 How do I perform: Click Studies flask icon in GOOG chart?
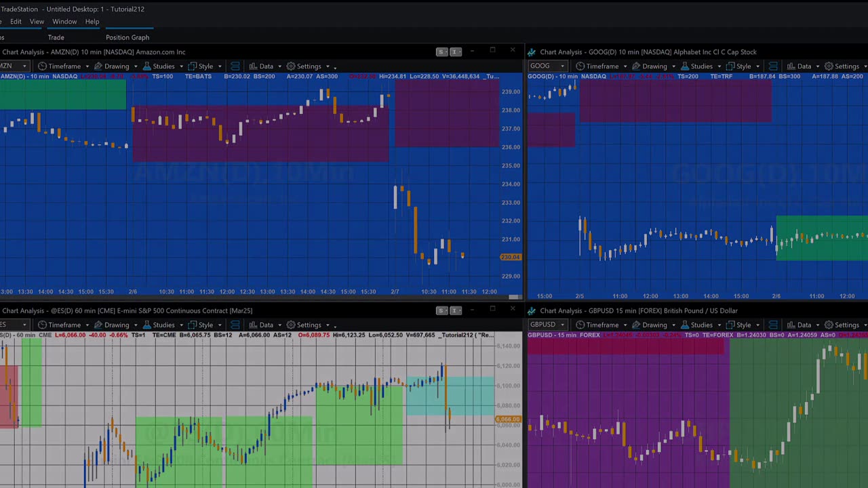click(x=684, y=66)
